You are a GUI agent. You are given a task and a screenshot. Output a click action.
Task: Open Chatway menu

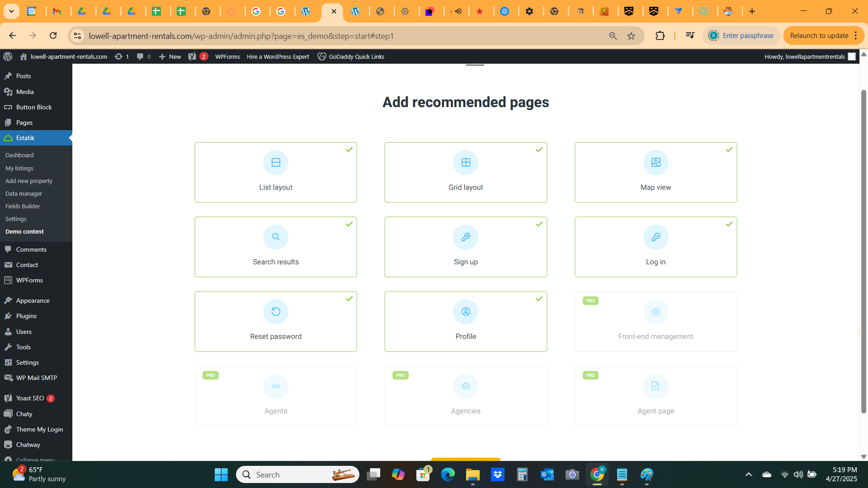36,445
